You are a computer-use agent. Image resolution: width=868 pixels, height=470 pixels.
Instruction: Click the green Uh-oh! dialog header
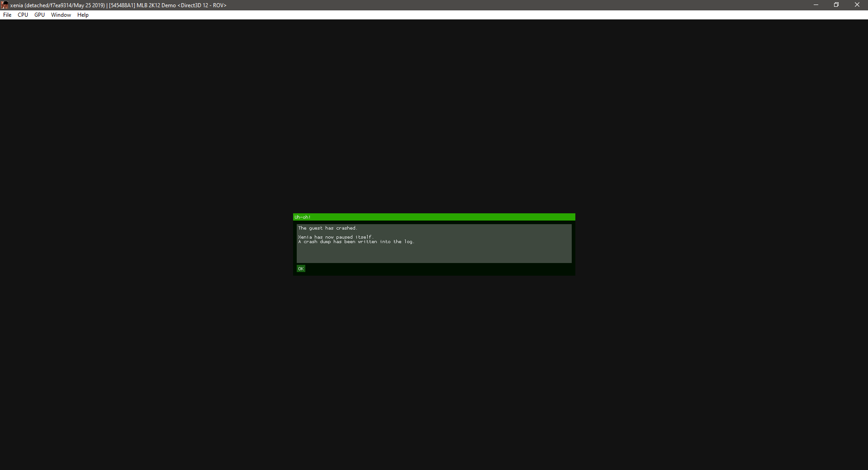pyautogui.click(x=434, y=217)
